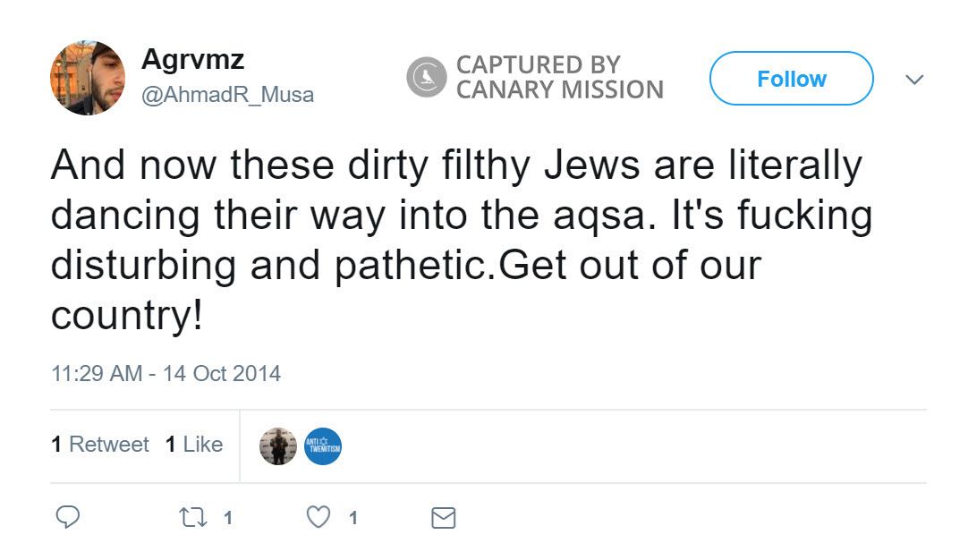Expand the tweet options chevron menu
This screenshot has width=968, height=560.
(913, 80)
